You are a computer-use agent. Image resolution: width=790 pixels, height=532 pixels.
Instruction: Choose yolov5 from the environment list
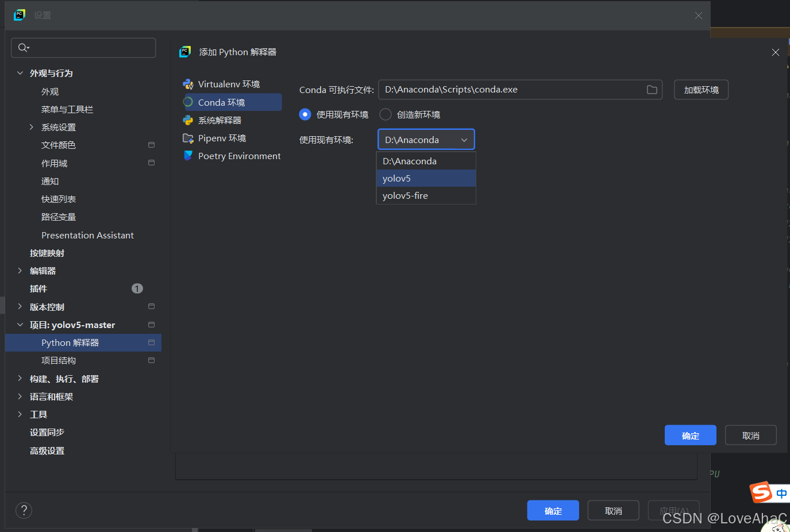tap(426, 179)
